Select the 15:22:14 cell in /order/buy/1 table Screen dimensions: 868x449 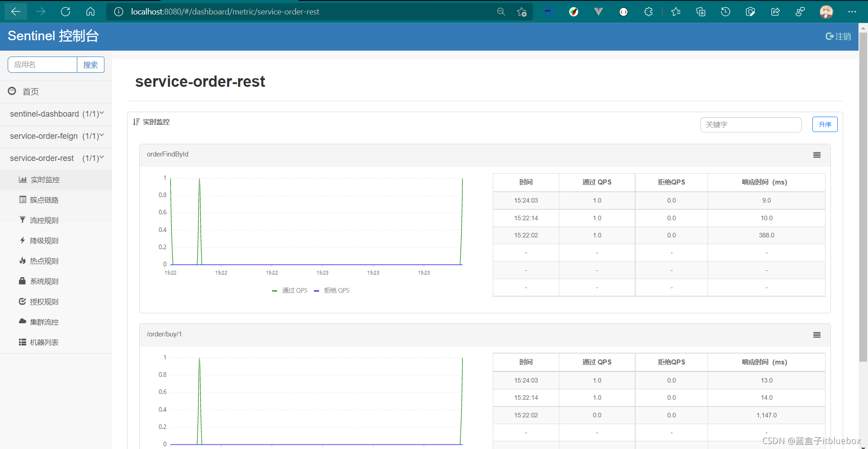(526, 397)
